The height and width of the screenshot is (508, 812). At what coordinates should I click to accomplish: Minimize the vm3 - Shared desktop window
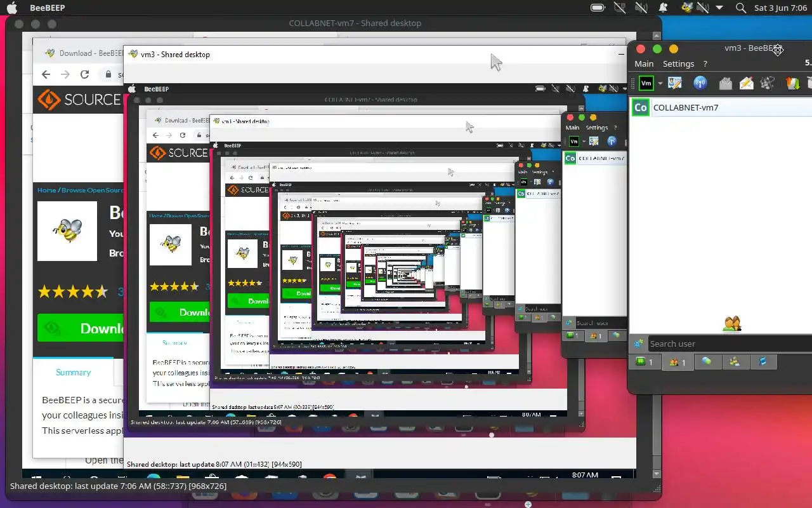[x=622, y=55]
